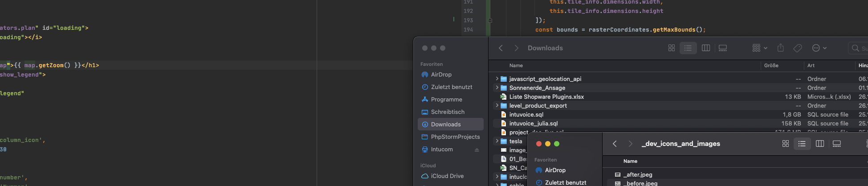Go back in the _dev_icons_and_images window
The height and width of the screenshot is (186, 868).
[x=615, y=144]
